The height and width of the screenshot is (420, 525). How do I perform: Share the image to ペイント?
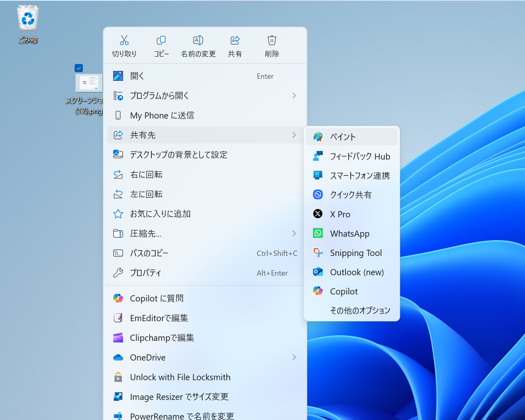click(352, 137)
